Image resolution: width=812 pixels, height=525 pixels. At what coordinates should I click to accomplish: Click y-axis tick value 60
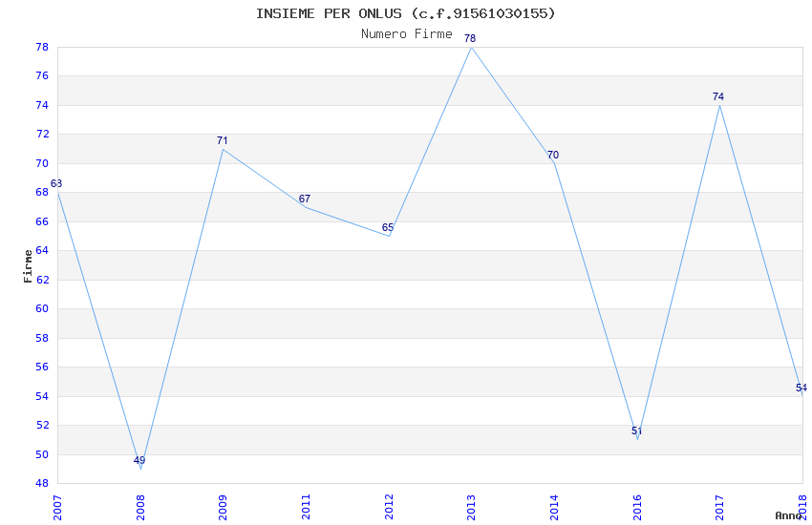tap(42, 308)
